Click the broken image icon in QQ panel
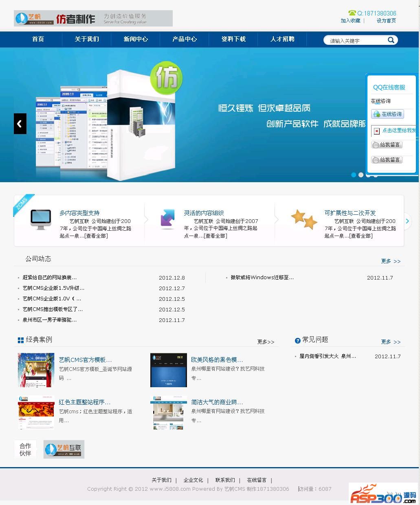 pos(377,131)
